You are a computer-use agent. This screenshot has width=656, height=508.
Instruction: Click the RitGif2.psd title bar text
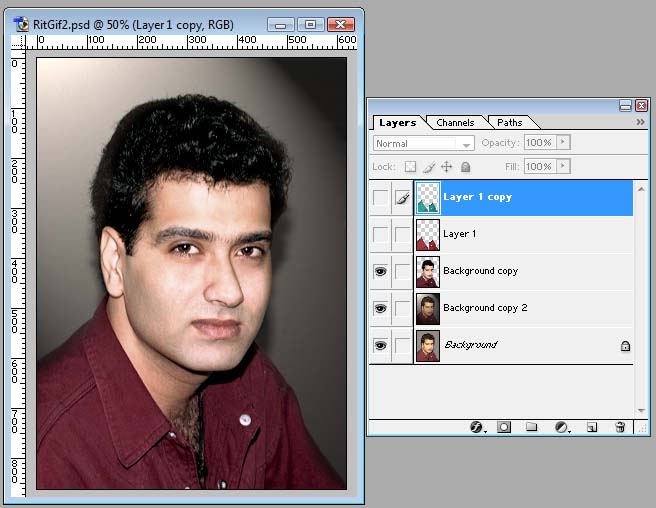tap(133, 25)
